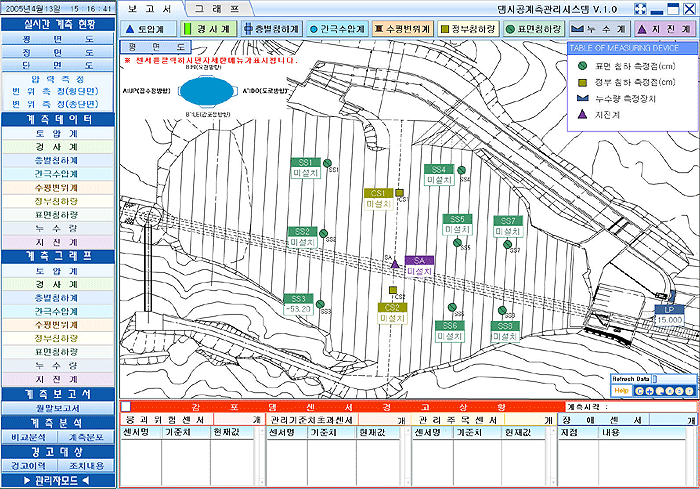Viewport: 700px width, 489px height.
Task: Switch to the 보고서 tab
Action: [150, 7]
